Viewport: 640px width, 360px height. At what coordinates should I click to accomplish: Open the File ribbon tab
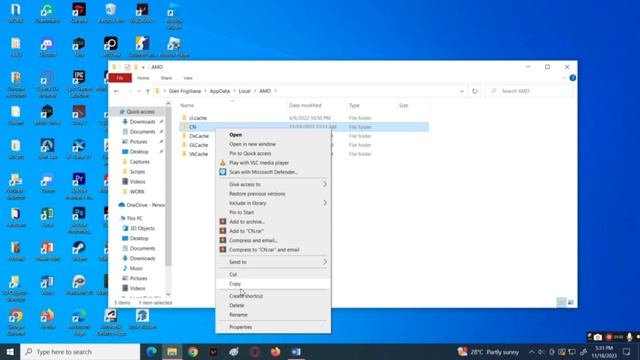tap(120, 78)
